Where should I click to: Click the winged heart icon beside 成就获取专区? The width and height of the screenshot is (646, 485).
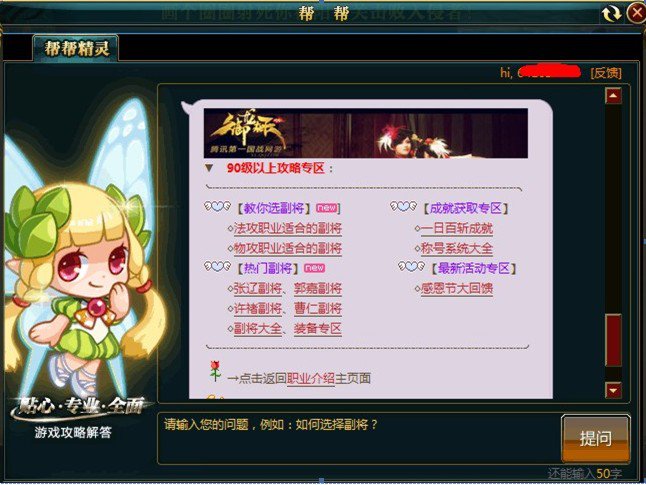404,206
